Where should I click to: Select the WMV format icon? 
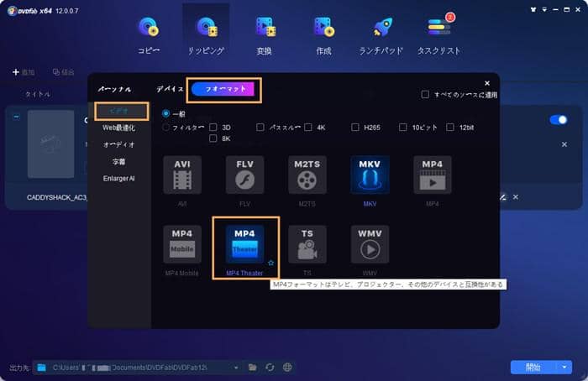click(370, 244)
